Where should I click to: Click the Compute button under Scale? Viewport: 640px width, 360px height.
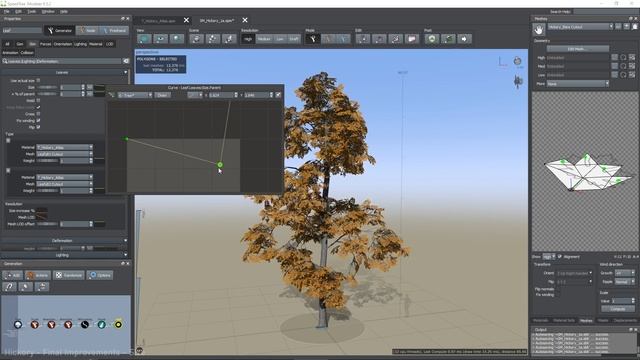pos(618,309)
